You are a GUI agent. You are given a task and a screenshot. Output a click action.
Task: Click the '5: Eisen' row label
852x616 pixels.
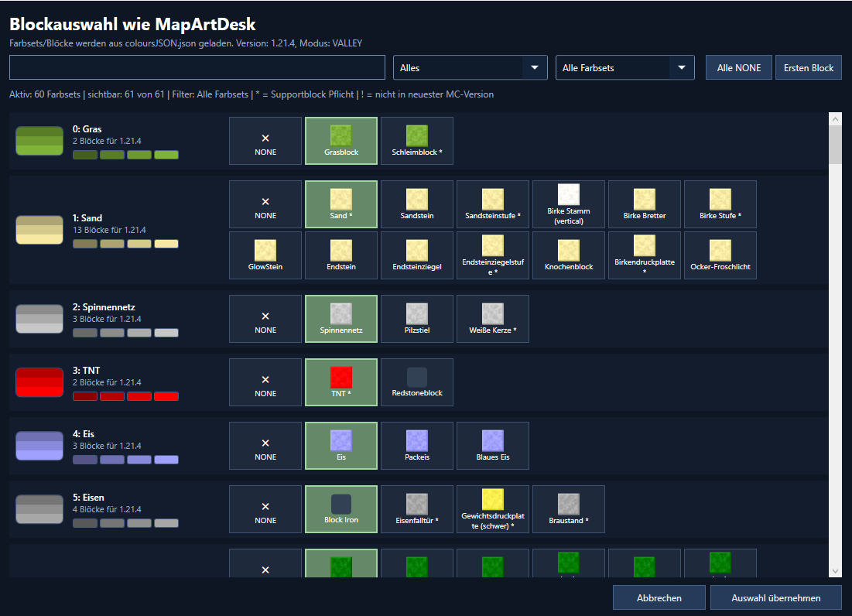tap(88, 497)
